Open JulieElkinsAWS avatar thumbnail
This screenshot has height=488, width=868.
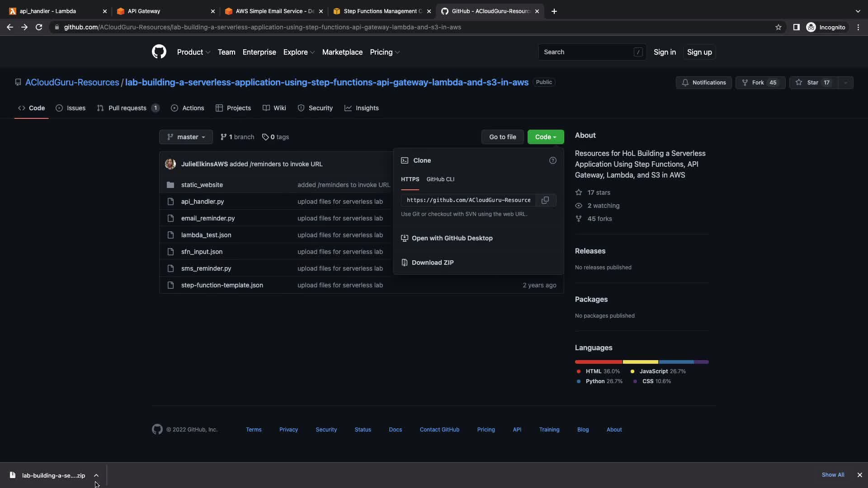click(x=170, y=164)
